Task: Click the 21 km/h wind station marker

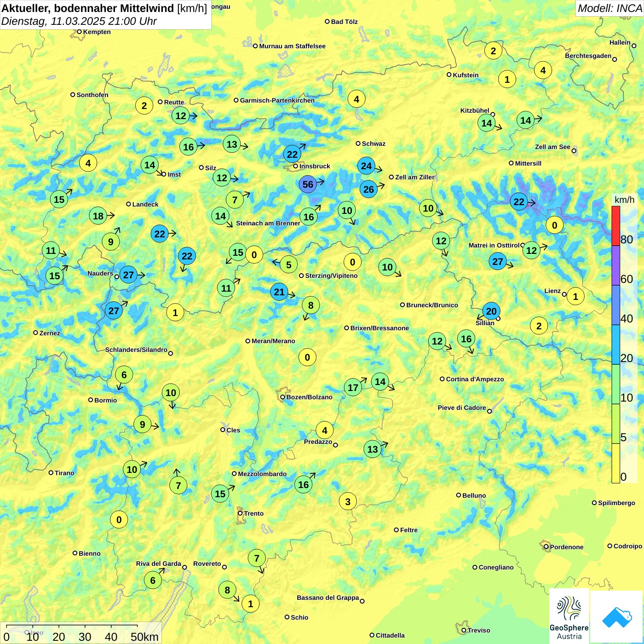Action: tap(279, 292)
